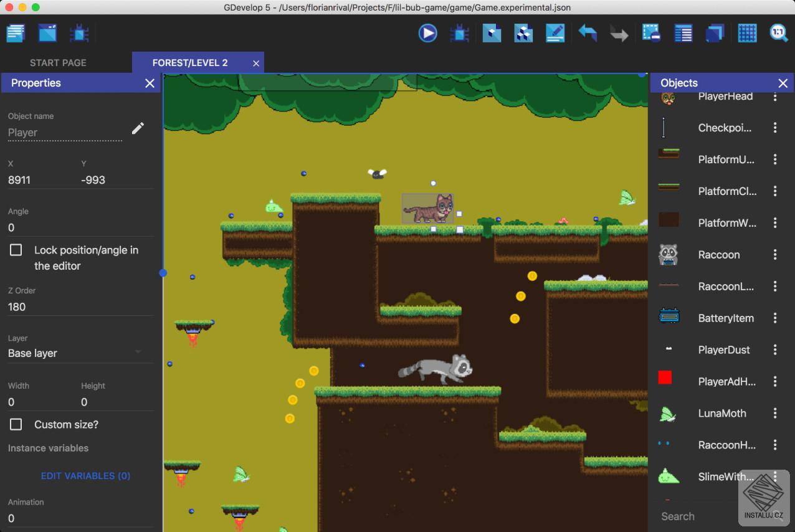The image size is (795, 532).
Task: Open the Raccoon object options menu
Action: point(775,255)
